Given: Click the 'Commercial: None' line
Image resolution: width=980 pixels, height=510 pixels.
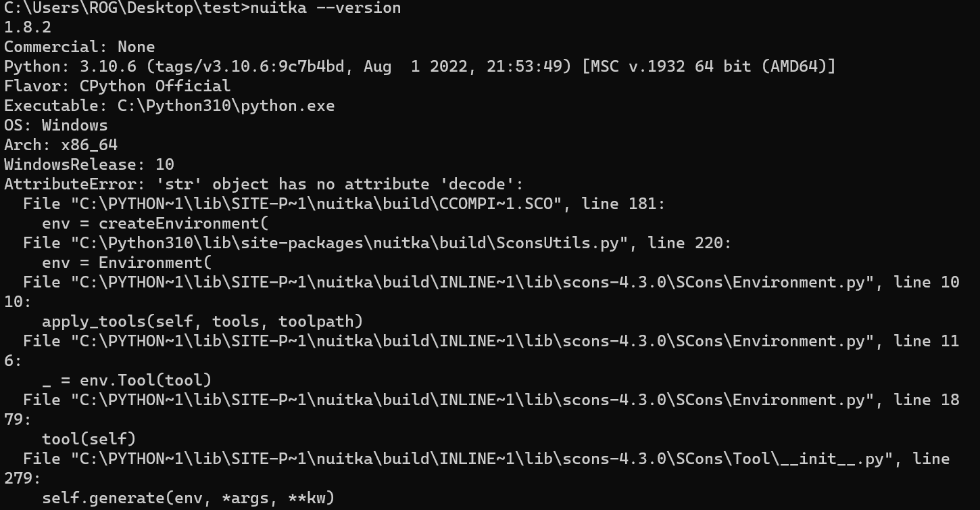Looking at the screenshot, I should (80, 47).
